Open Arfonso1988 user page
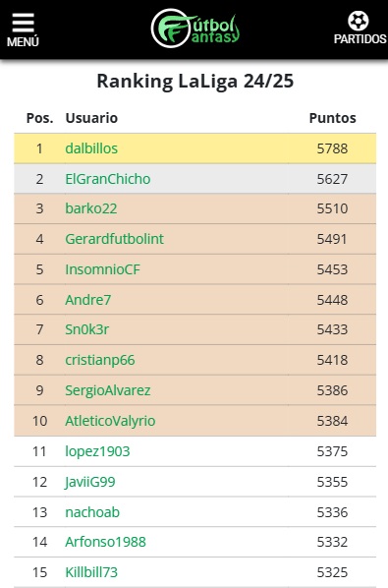Screen dimensions: 388x588 [x=106, y=542]
